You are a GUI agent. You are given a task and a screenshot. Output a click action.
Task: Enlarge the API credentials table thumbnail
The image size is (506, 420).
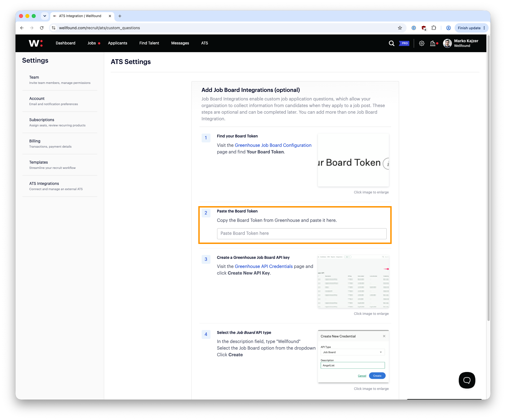tap(353, 281)
